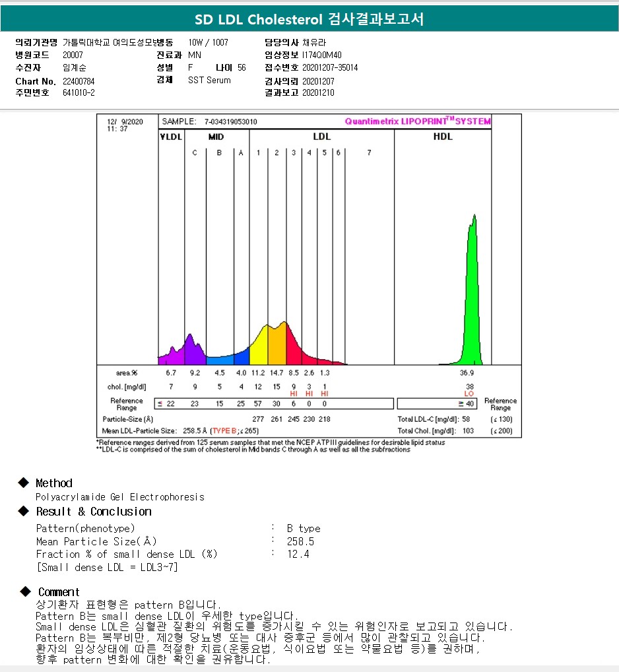The image size is (619, 672).
Task: Click the chart date '12/ 9/2020'
Action: click(x=125, y=121)
